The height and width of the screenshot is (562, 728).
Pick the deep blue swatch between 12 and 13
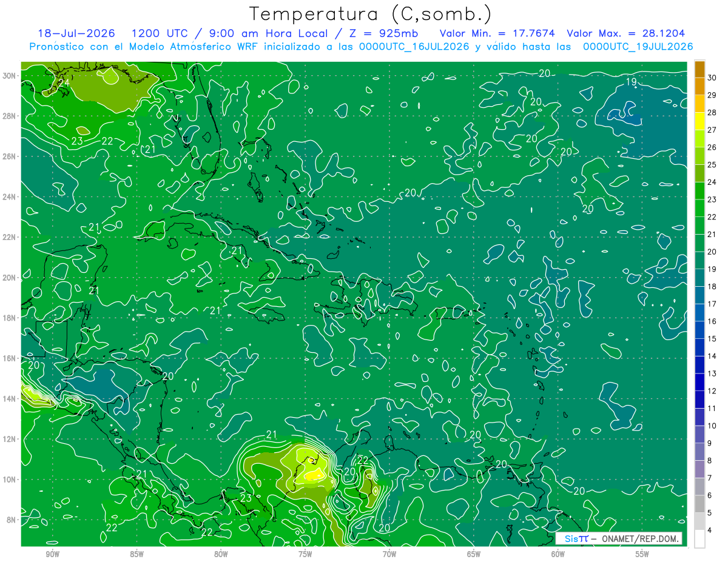pos(699,382)
